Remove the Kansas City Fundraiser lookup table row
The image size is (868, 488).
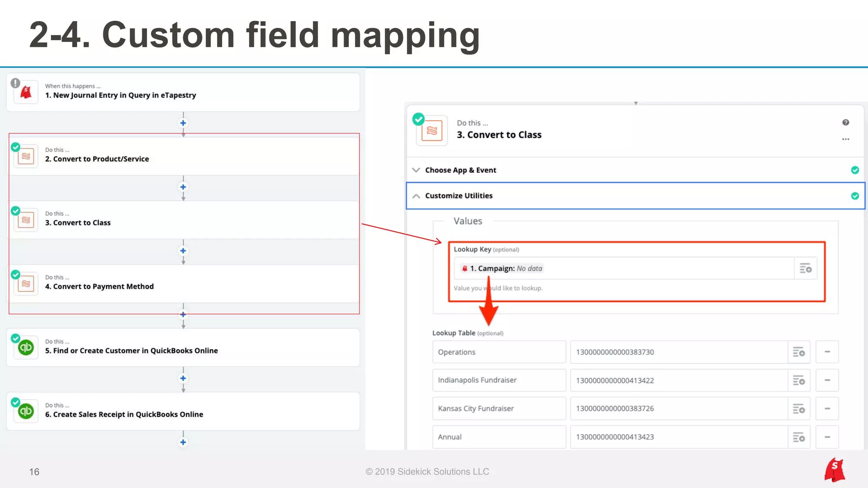click(827, 409)
